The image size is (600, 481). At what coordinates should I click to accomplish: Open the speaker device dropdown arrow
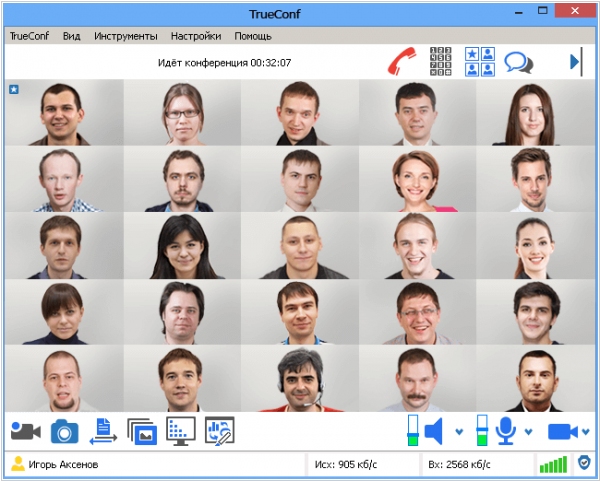(x=459, y=432)
